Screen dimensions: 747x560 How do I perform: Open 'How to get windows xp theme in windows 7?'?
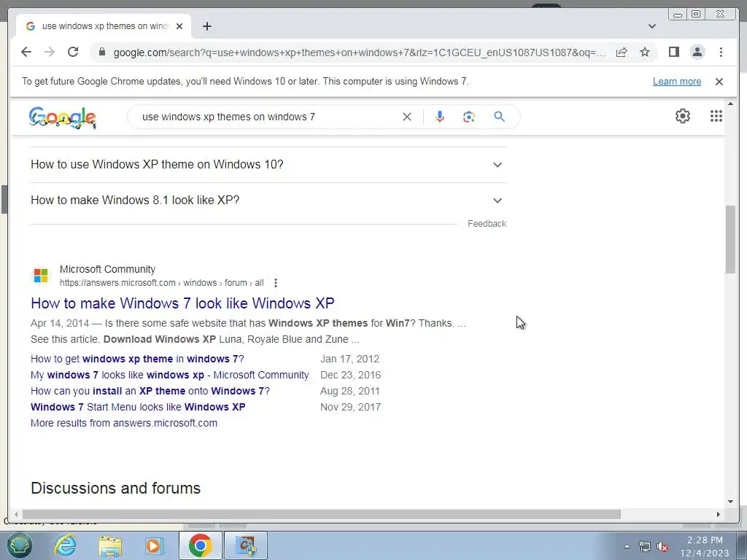tap(137, 359)
